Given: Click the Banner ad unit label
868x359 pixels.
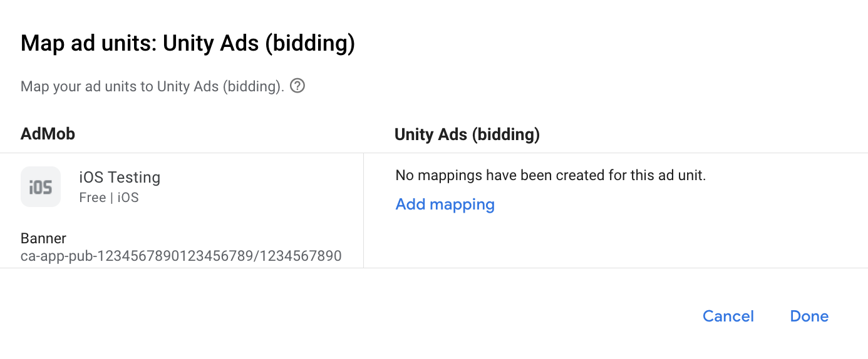Looking at the screenshot, I should (43, 238).
